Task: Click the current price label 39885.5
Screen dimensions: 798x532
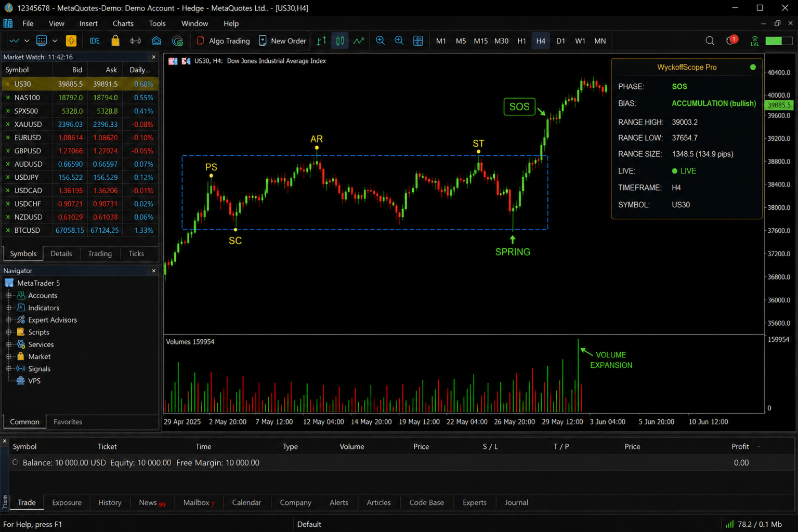Action: tap(779, 105)
